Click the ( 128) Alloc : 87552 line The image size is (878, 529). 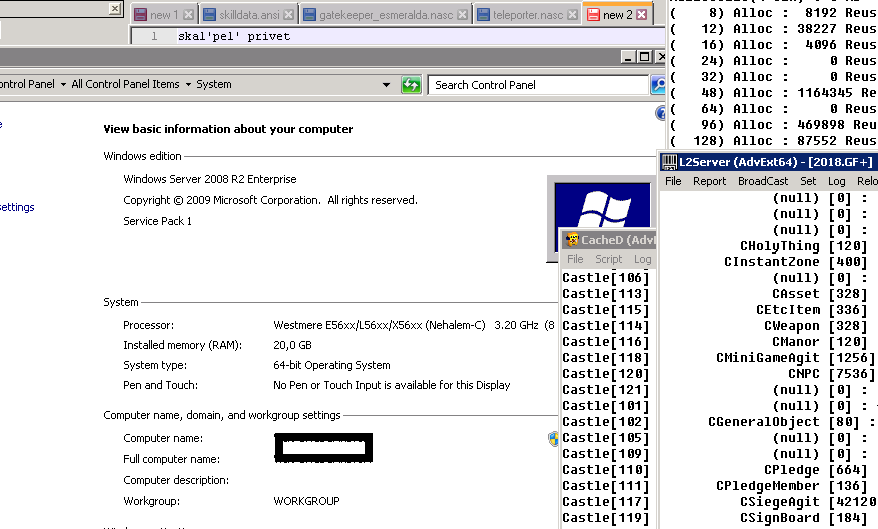coord(773,141)
